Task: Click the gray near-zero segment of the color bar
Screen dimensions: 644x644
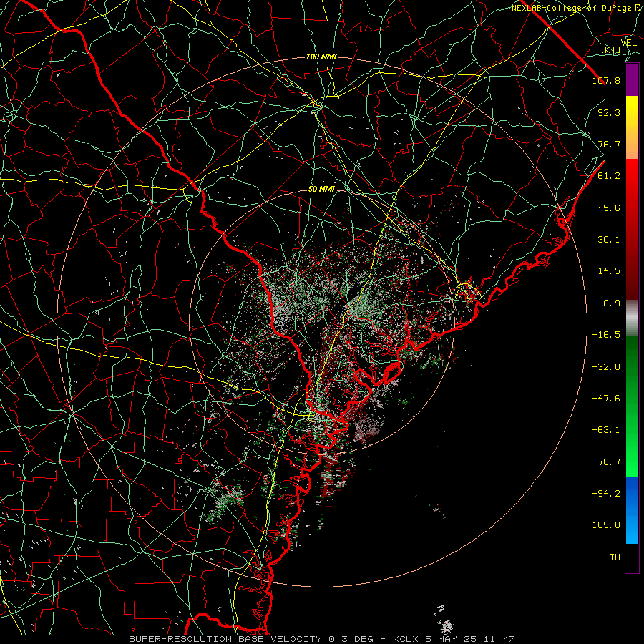Action: (632, 318)
